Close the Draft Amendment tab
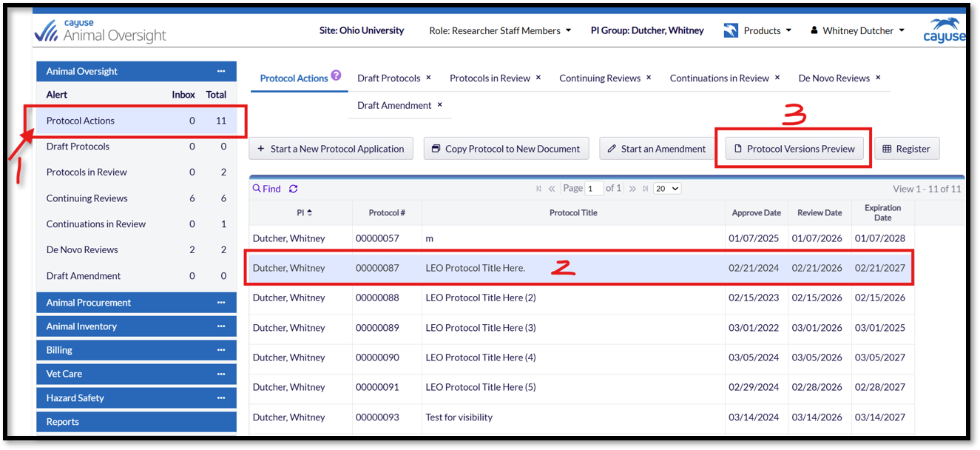This screenshot has width=980, height=450. 440,105
